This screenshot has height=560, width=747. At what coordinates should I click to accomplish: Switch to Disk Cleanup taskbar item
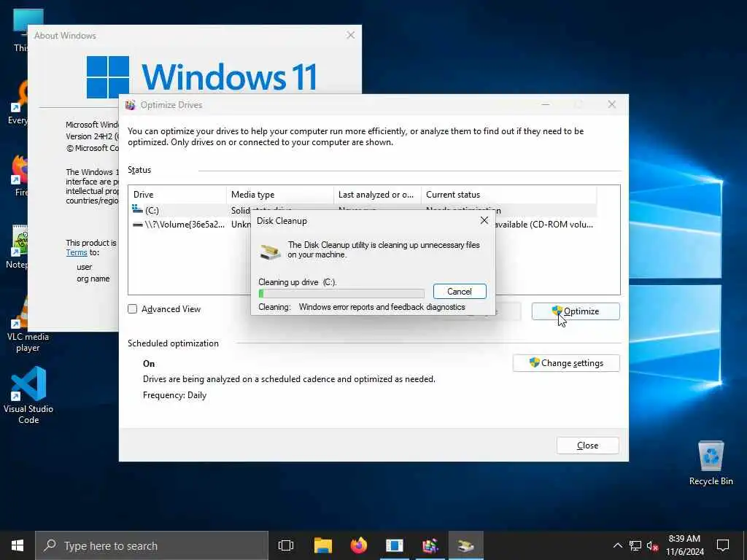point(466,545)
